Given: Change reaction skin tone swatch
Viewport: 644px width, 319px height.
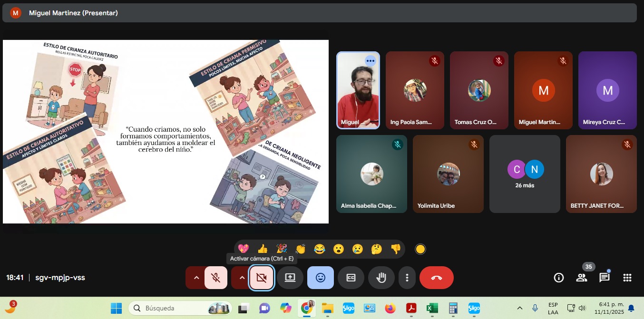Looking at the screenshot, I should [420, 249].
